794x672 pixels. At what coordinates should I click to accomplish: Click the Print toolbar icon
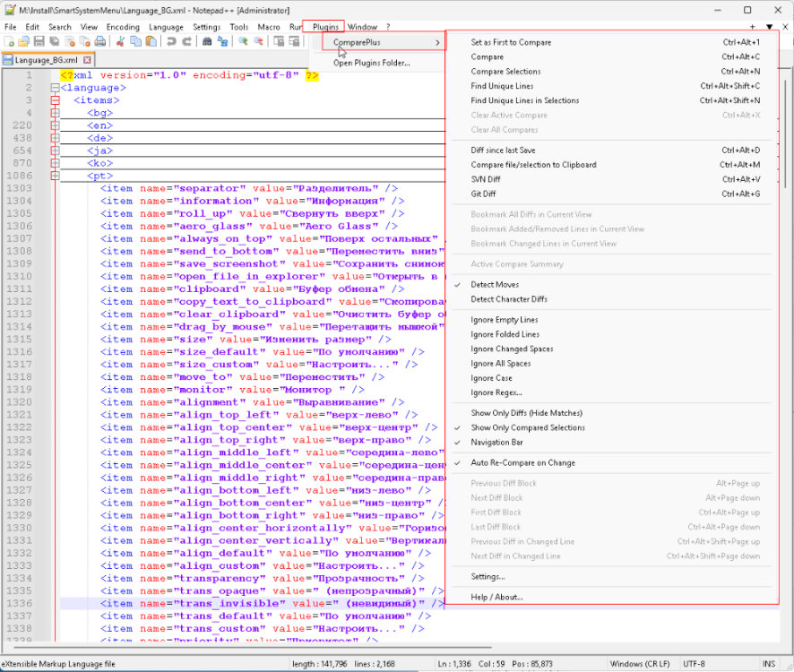[x=100, y=41]
